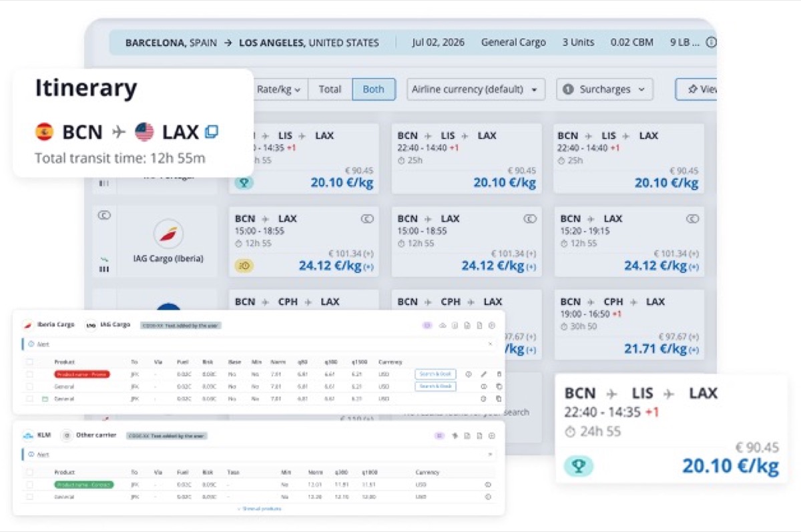
Task: Click the green Product name - Contract tag
Action: pyautogui.click(x=84, y=485)
